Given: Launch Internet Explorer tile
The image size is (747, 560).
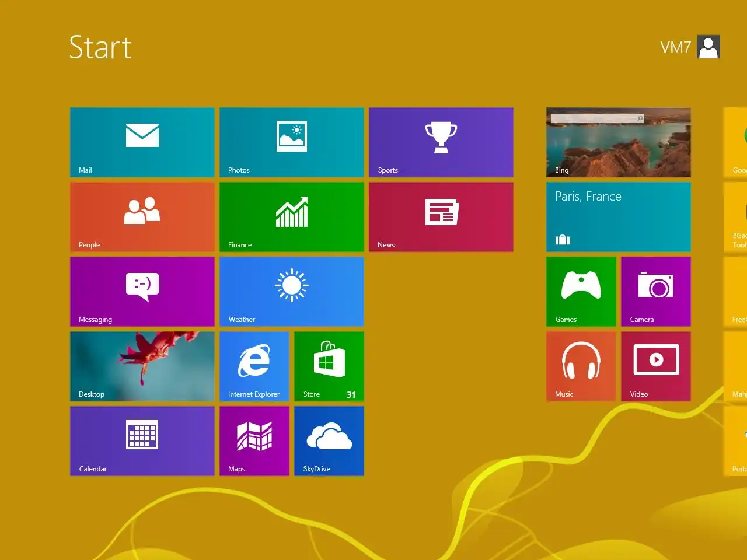Looking at the screenshot, I should [254, 366].
